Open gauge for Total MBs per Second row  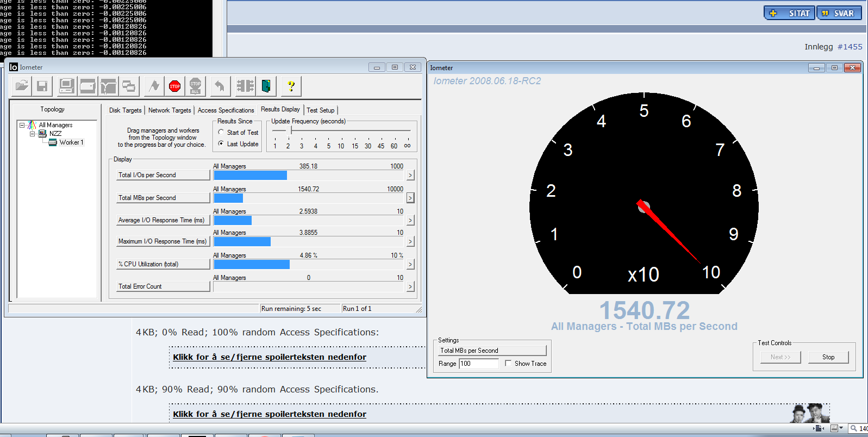(x=410, y=198)
